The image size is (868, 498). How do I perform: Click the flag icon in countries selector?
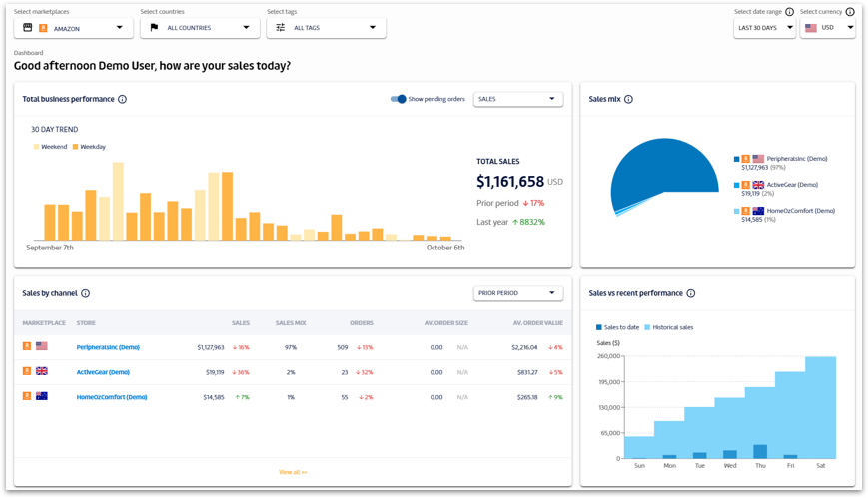[155, 27]
